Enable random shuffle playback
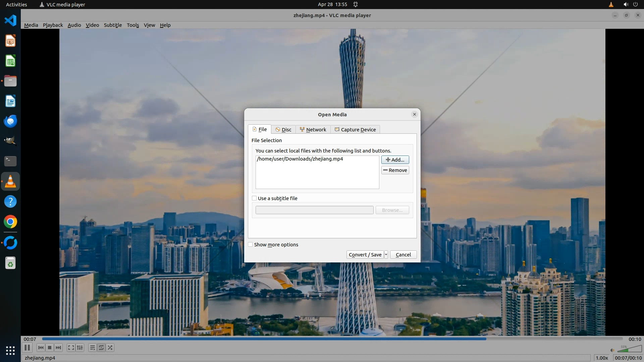The image size is (644, 362). point(110,348)
